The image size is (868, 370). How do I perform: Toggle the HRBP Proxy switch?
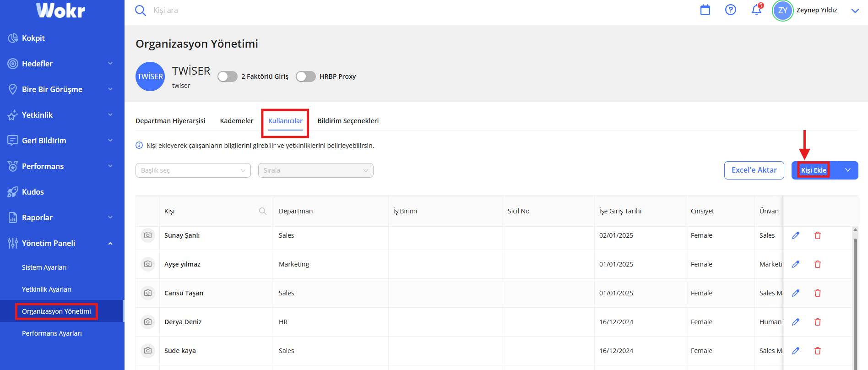(x=306, y=76)
